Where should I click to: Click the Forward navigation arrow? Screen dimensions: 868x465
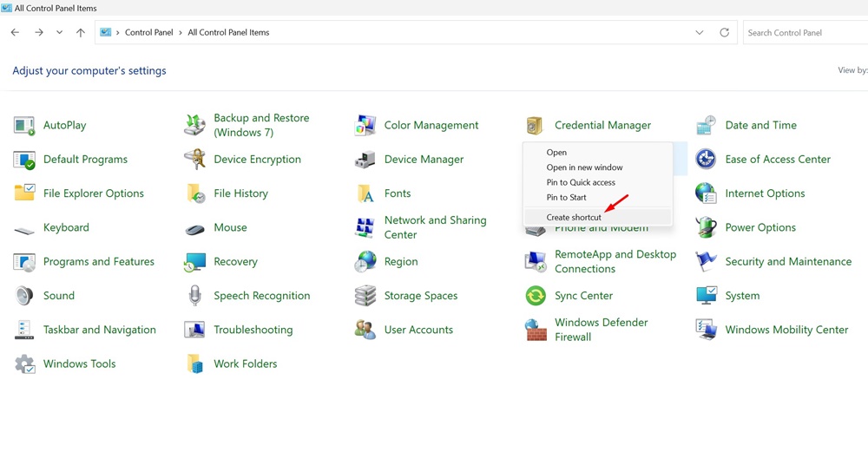click(x=39, y=33)
